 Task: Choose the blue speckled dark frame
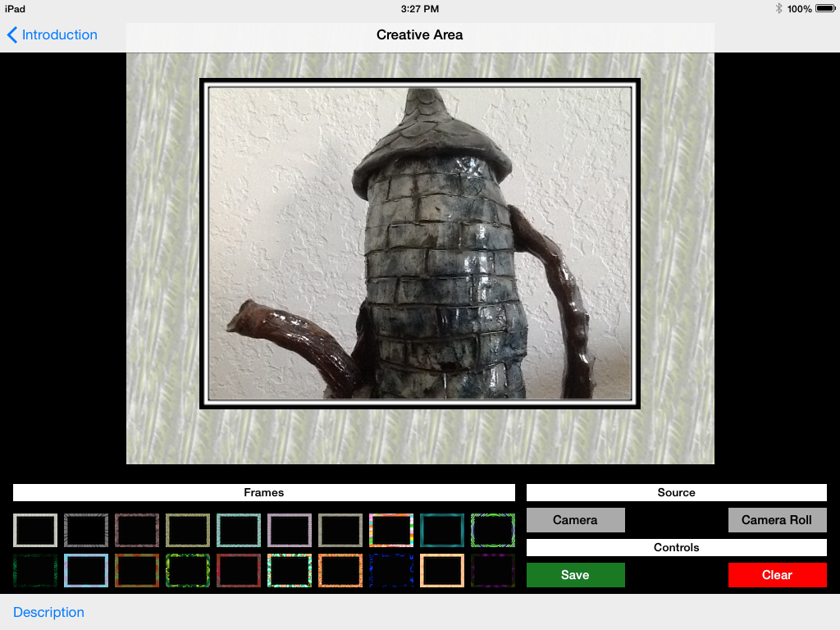[x=391, y=571]
